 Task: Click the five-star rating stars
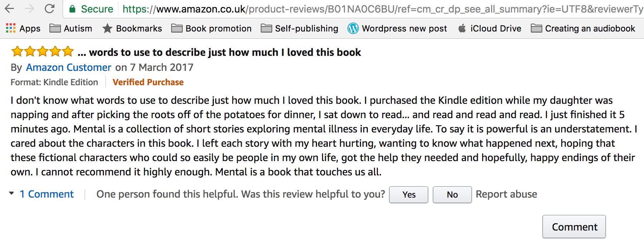click(x=41, y=52)
